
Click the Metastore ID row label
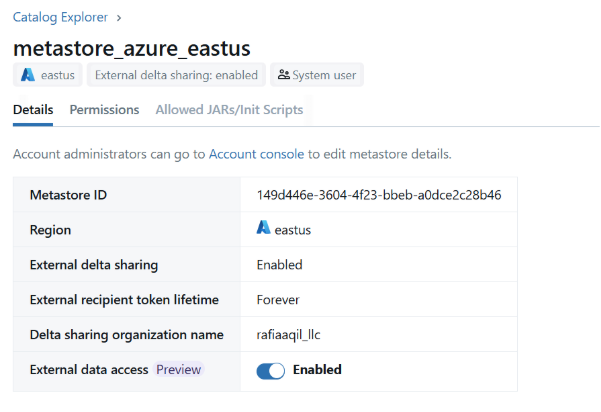click(x=68, y=194)
